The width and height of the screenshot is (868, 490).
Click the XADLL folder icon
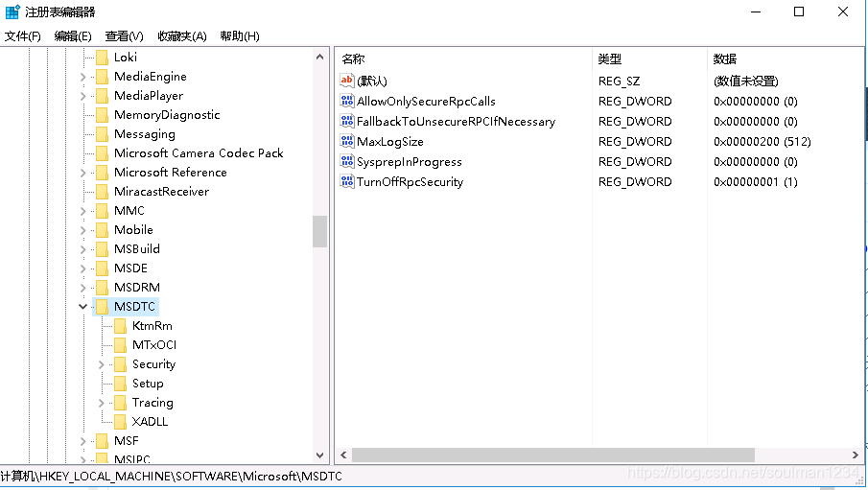click(121, 421)
